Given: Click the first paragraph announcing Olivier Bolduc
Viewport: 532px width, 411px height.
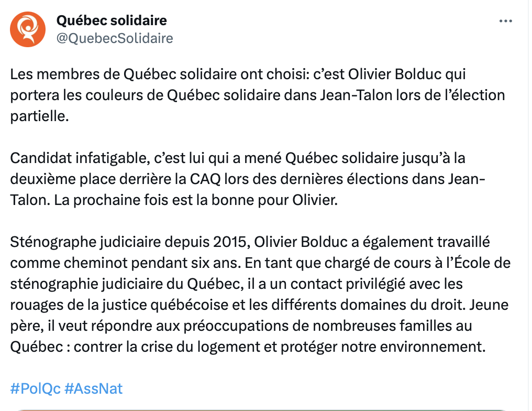Looking at the screenshot, I should point(258,95).
